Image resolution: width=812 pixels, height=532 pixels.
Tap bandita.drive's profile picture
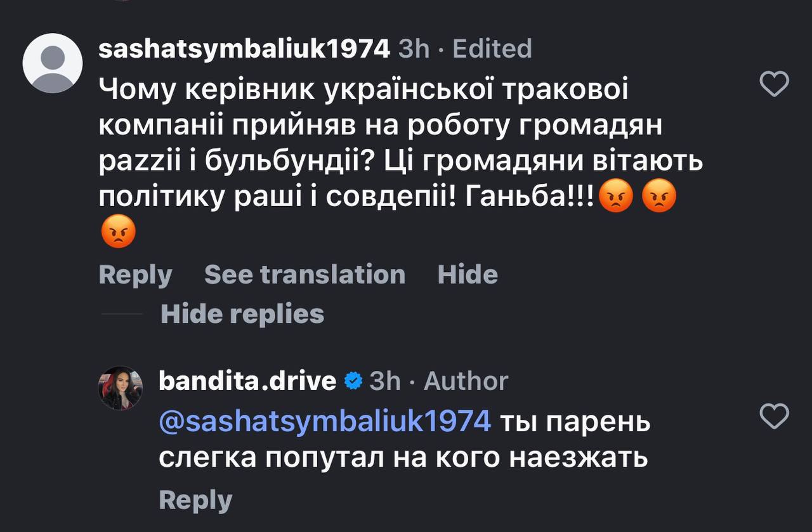coord(120,388)
